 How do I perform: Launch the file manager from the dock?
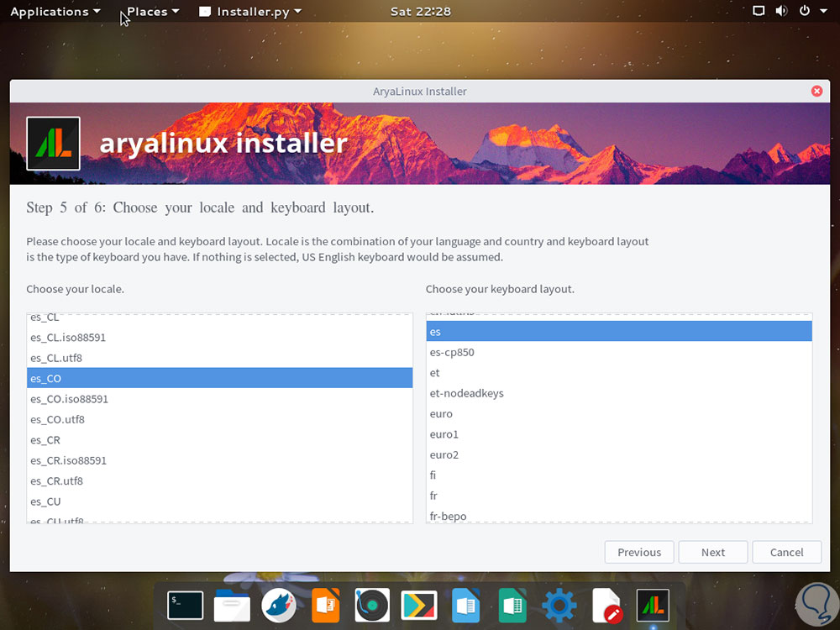[232, 605]
